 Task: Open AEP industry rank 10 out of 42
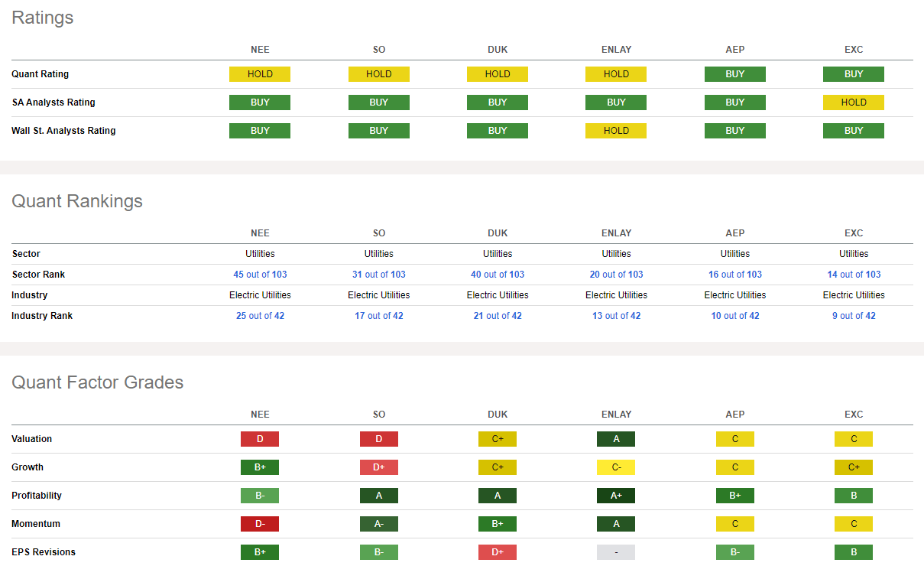pyautogui.click(x=734, y=316)
